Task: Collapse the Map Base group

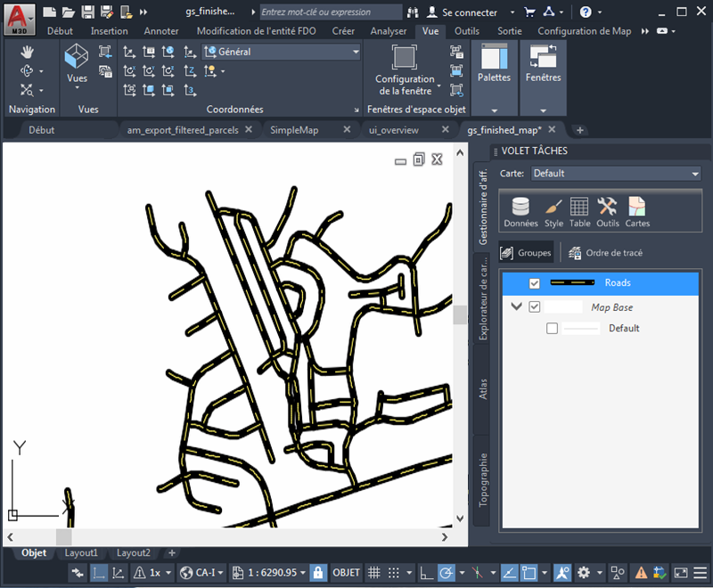Action: [x=516, y=306]
